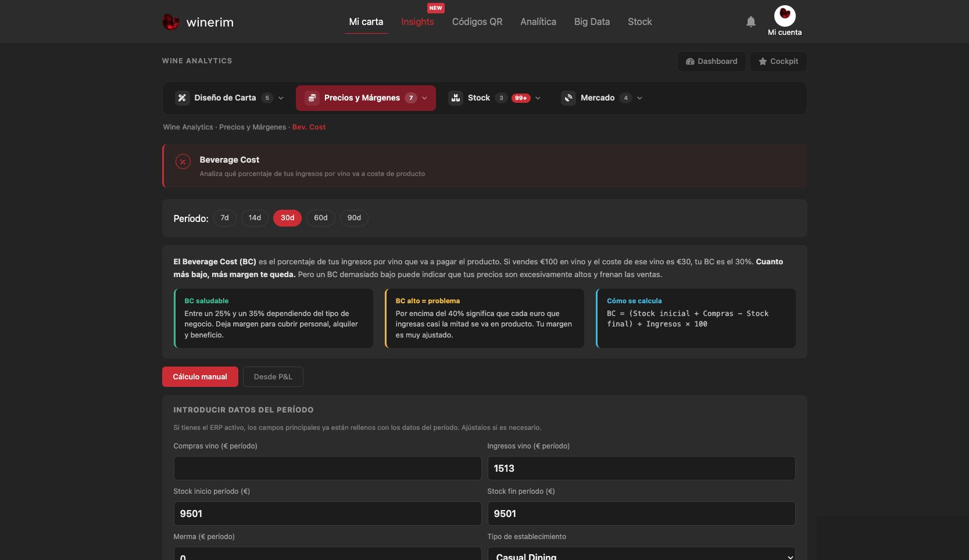The image size is (969, 560).
Task: Click the Precios y Márgenes breadcrumb
Action: [252, 127]
